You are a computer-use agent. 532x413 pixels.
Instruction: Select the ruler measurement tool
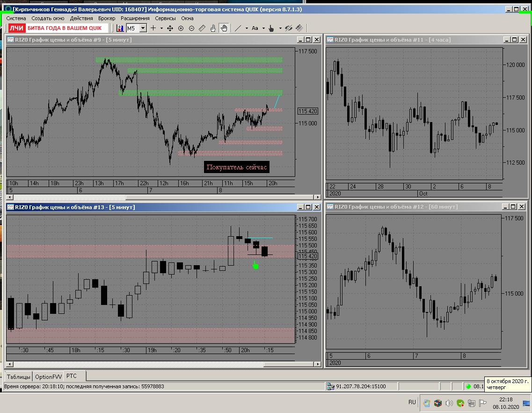coord(202,28)
